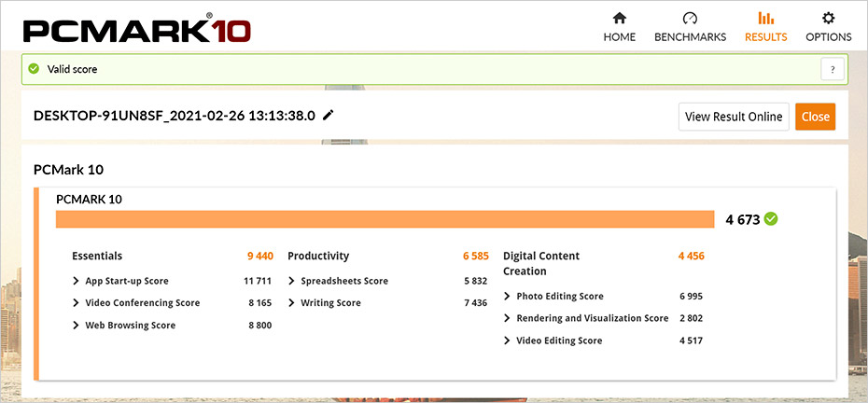Click the Essentials score 9 440
This screenshot has width=868, height=403.
(x=260, y=256)
